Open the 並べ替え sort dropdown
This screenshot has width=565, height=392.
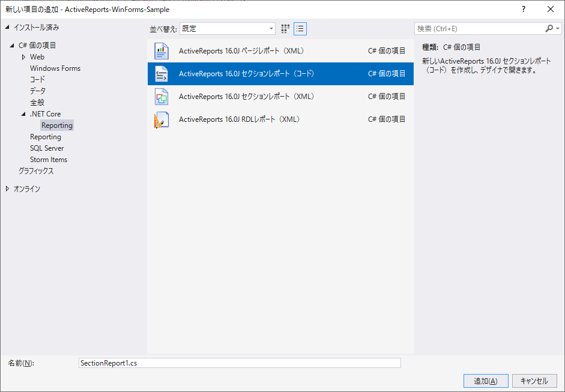[228, 29]
